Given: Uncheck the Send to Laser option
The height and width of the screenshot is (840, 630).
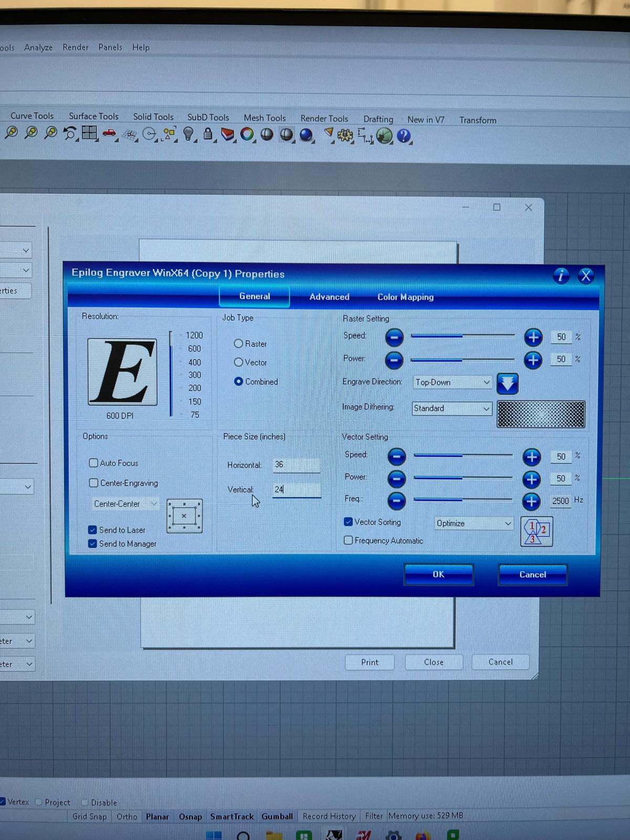Looking at the screenshot, I should [93, 530].
